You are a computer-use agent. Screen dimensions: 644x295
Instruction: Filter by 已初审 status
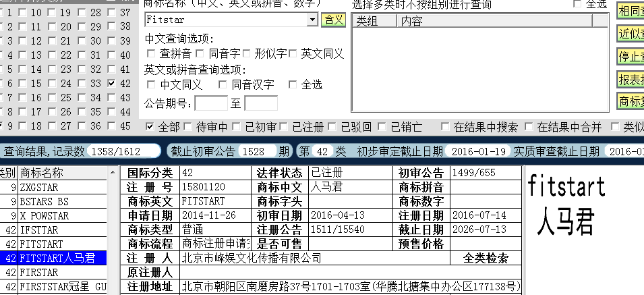236,126
